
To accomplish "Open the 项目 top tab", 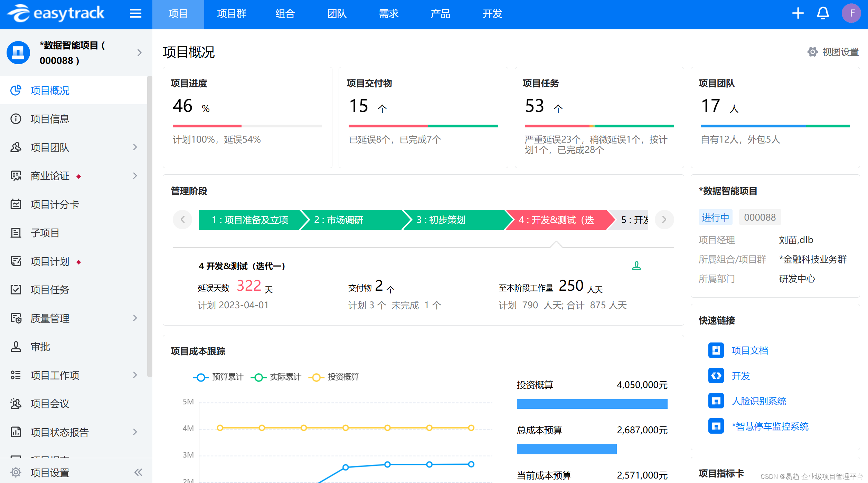I will (x=178, y=14).
